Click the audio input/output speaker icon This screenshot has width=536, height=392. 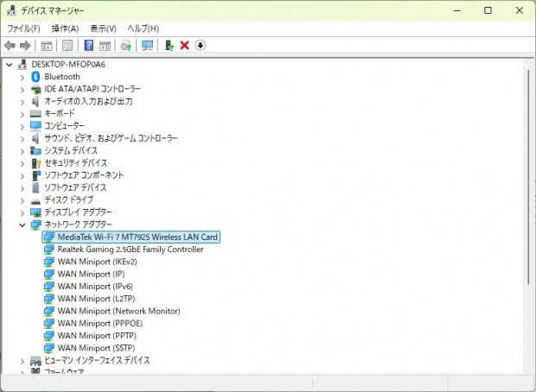click(35, 101)
